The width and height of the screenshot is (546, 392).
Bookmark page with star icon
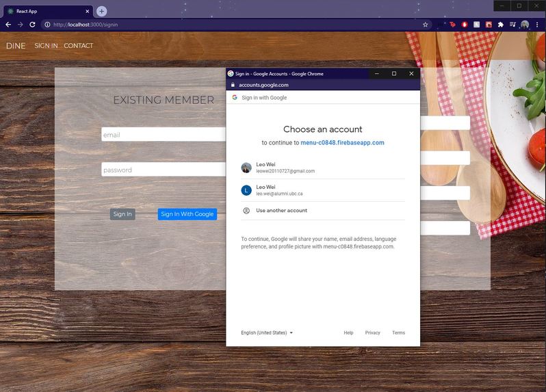pos(425,25)
